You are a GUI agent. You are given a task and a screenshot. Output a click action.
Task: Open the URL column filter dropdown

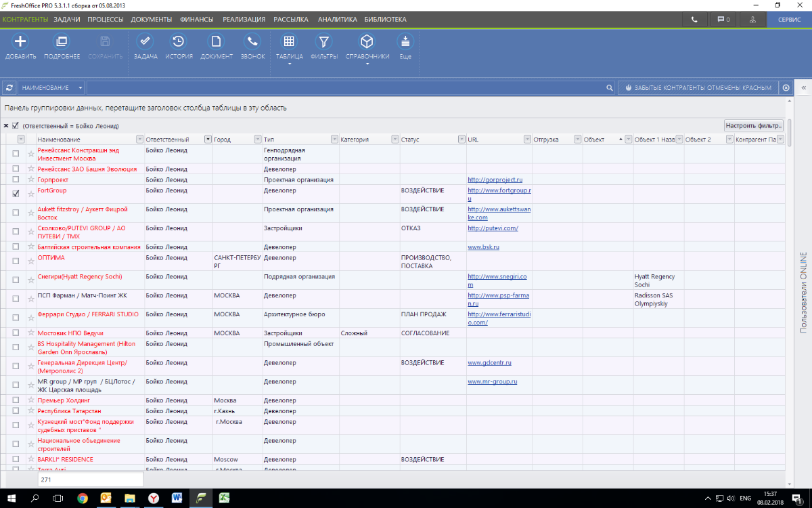pyautogui.click(x=528, y=140)
